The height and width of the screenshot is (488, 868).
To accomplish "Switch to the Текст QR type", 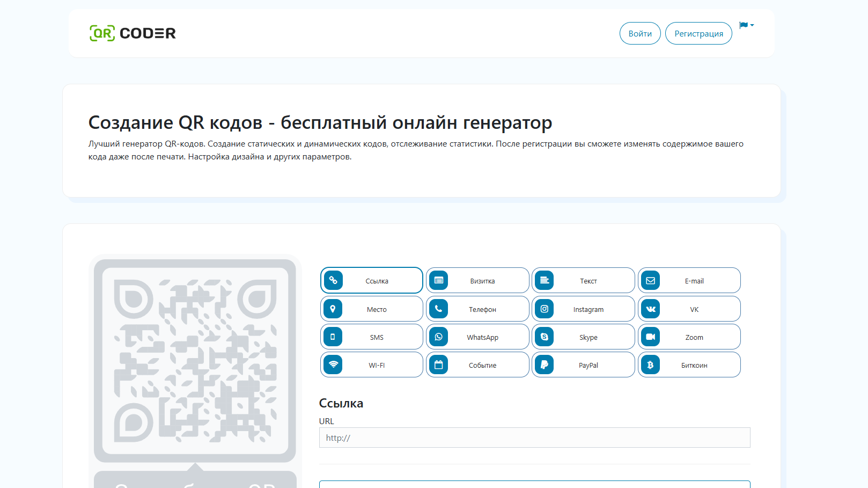I will click(588, 281).
